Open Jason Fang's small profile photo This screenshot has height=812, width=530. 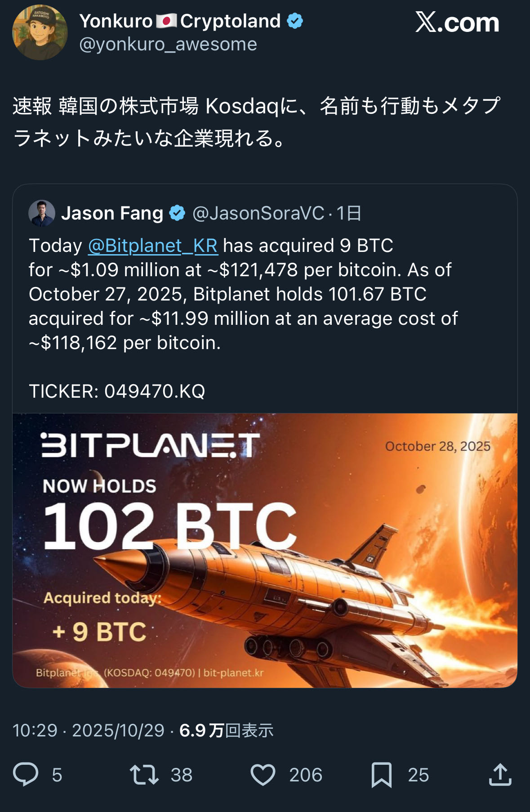[x=42, y=213]
